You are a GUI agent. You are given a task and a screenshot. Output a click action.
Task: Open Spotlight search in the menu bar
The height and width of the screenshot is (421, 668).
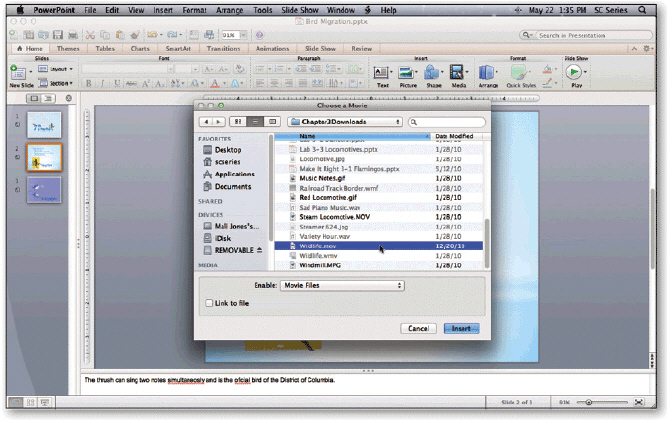[x=642, y=10]
